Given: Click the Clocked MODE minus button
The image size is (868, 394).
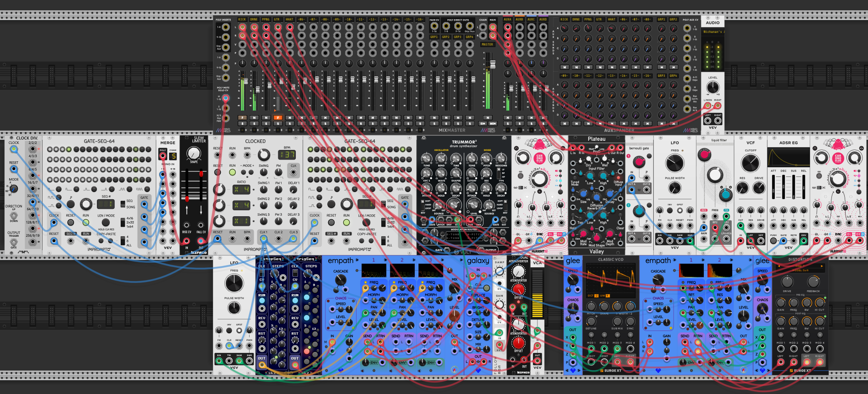Looking at the screenshot, I should [243, 172].
